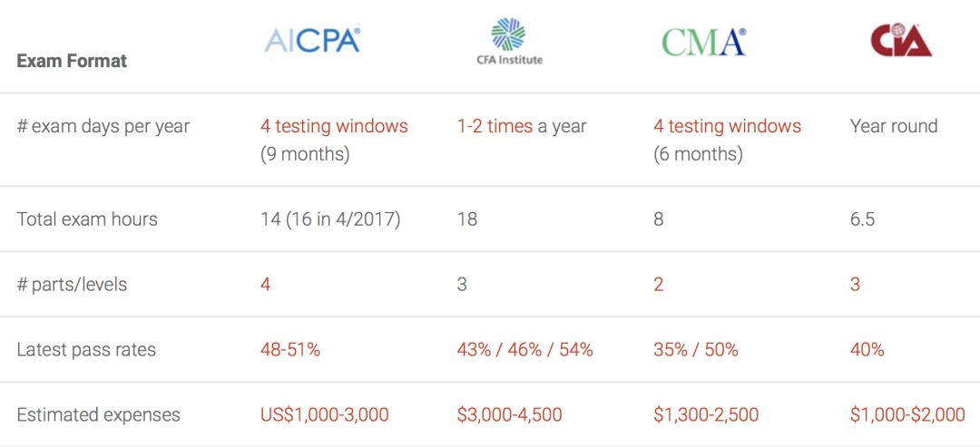Click the 'Year round' CIA cell
The height and width of the screenshot is (447, 980).
[894, 126]
